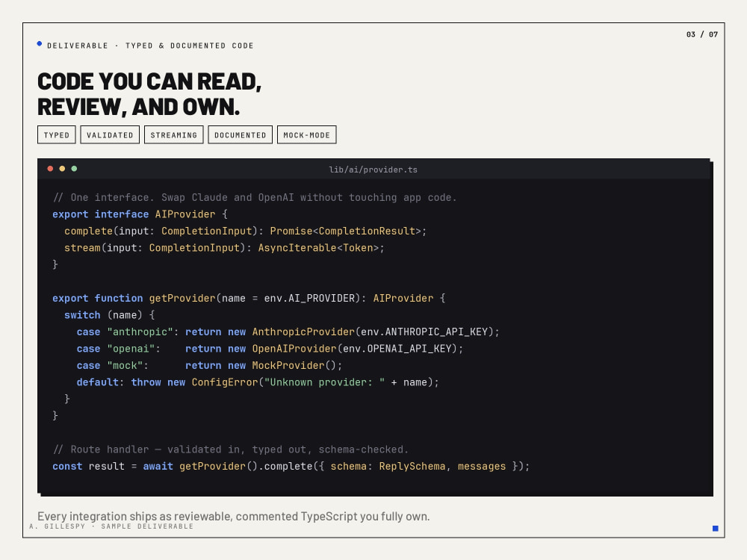Screen dimensions: 747x560
Task: Click the case "openai" line
Action: point(270,349)
